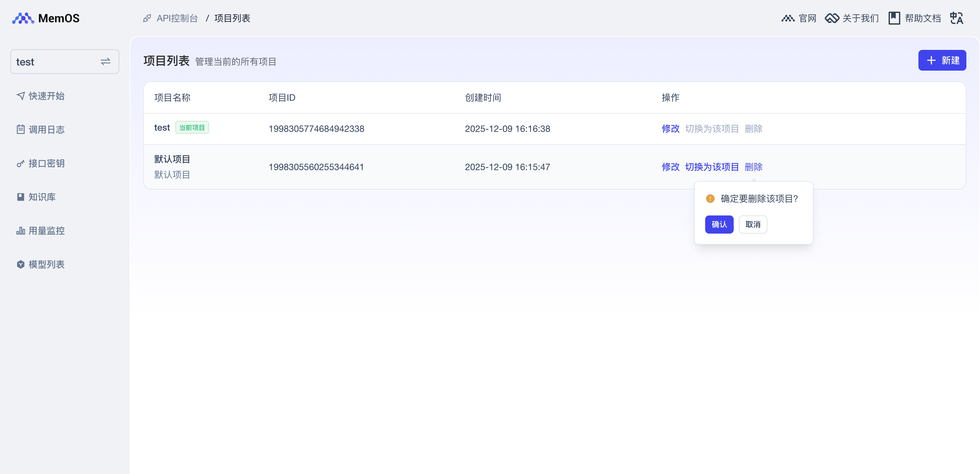Open 接口密钥 menu item

coord(46,164)
